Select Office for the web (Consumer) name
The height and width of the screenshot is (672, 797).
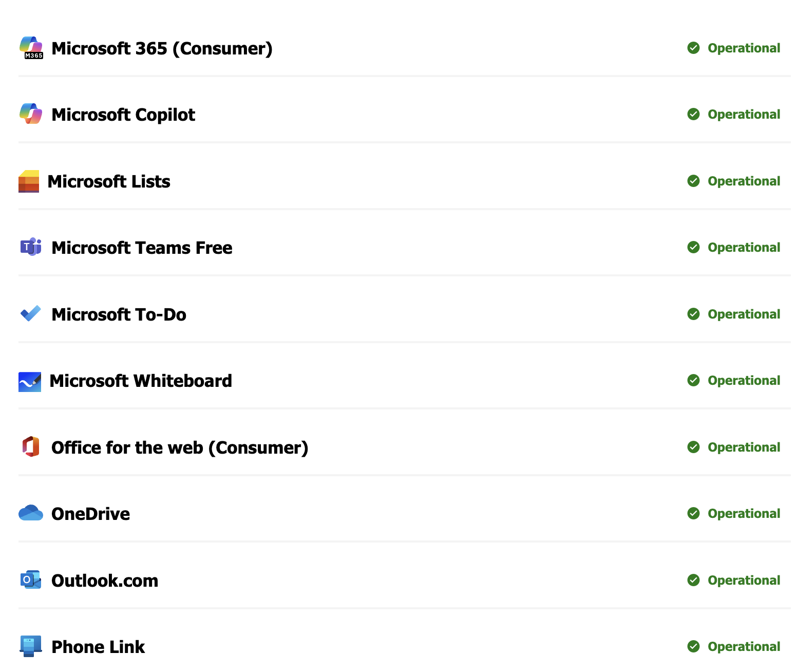tap(180, 447)
